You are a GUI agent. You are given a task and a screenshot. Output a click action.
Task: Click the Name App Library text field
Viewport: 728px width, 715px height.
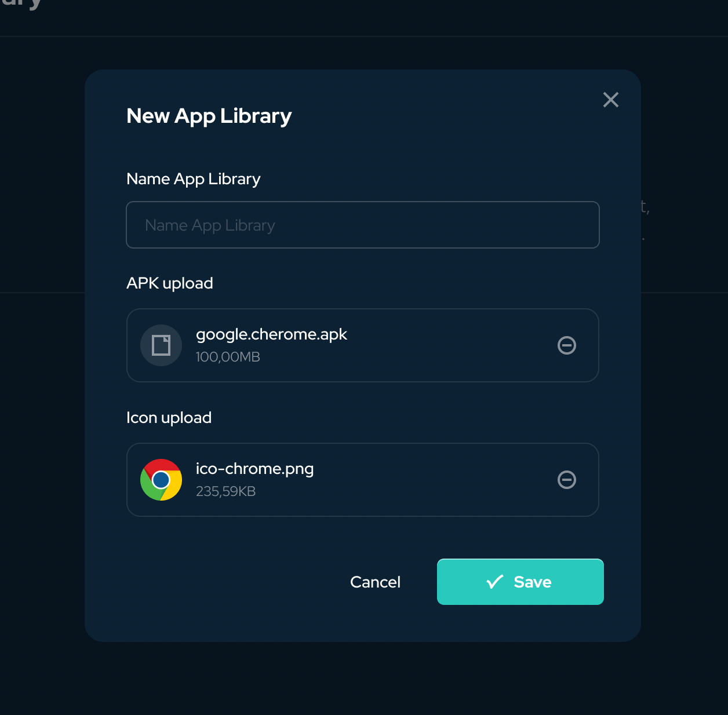[x=362, y=225]
